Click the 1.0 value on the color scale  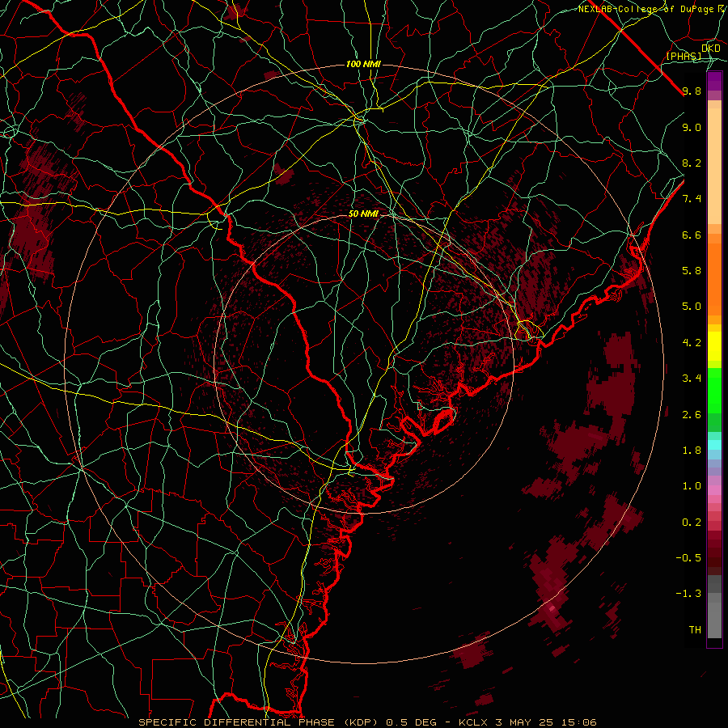pyautogui.click(x=692, y=486)
